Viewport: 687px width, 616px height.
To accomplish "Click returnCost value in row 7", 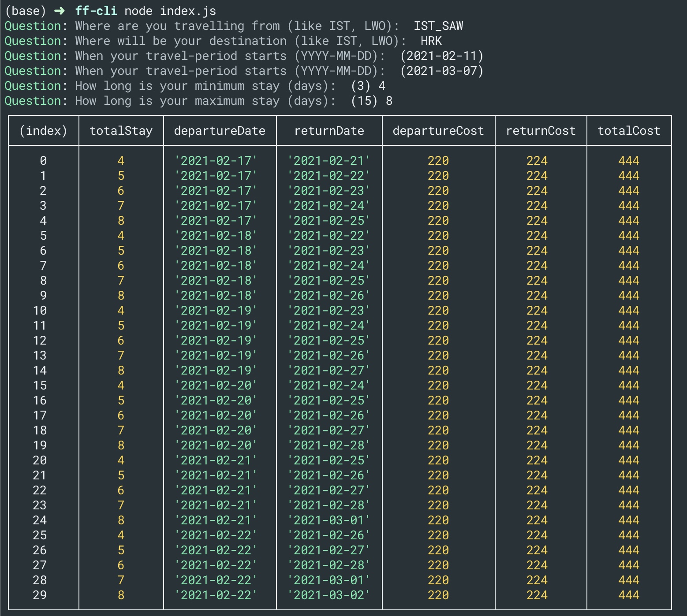I will (537, 266).
